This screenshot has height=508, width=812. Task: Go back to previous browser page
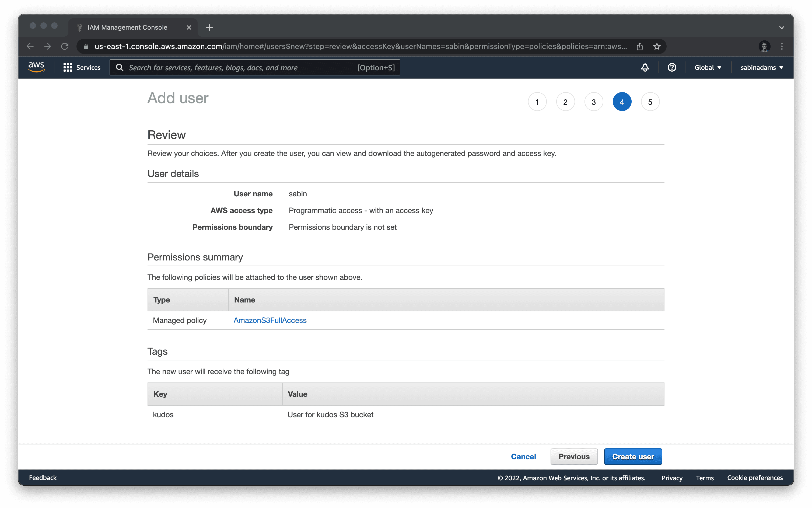click(x=30, y=46)
